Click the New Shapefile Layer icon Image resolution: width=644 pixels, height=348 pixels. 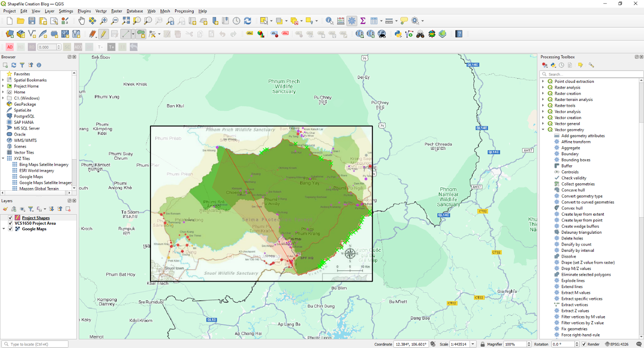[x=32, y=34]
